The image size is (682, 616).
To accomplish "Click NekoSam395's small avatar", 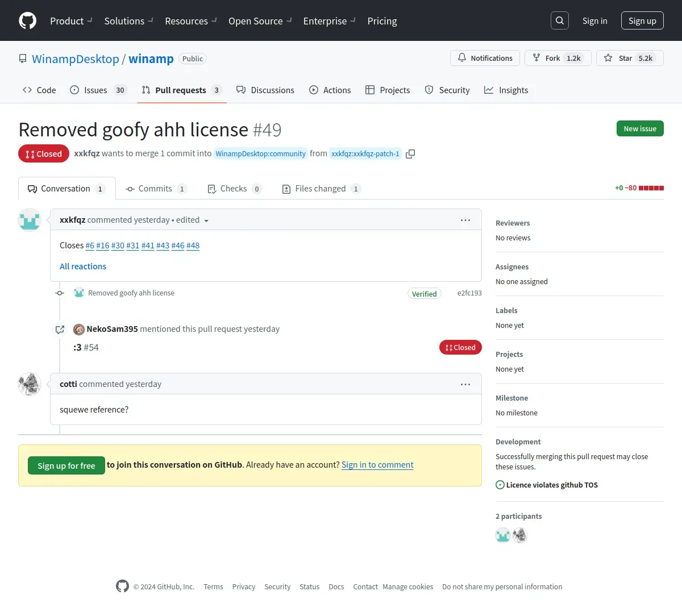I will [x=79, y=329].
